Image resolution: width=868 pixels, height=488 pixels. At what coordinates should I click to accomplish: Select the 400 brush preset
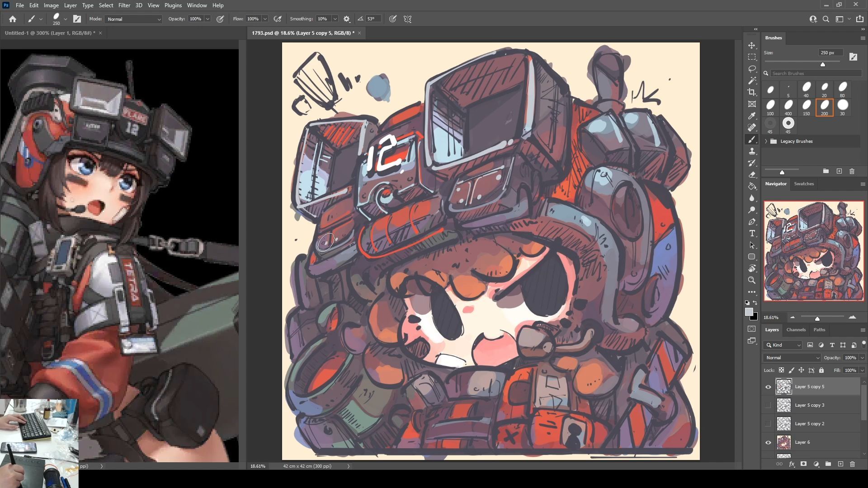click(x=788, y=108)
